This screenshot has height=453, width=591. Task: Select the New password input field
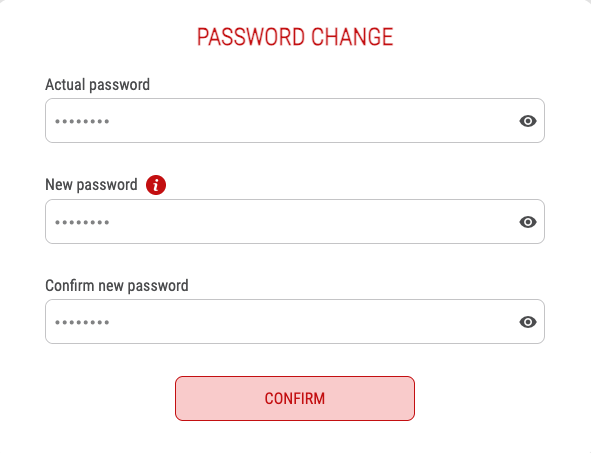295,222
